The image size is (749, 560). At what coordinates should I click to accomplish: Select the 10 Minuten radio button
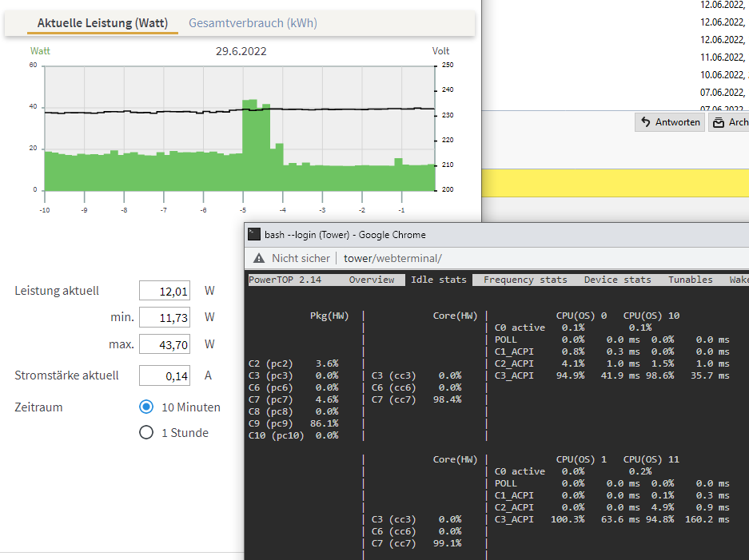click(x=146, y=407)
